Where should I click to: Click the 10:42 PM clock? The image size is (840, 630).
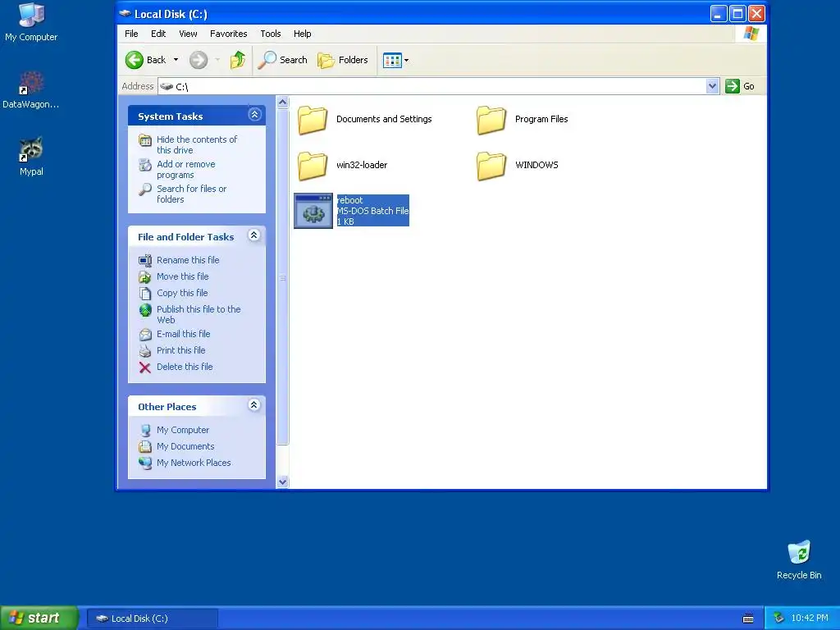(x=810, y=619)
